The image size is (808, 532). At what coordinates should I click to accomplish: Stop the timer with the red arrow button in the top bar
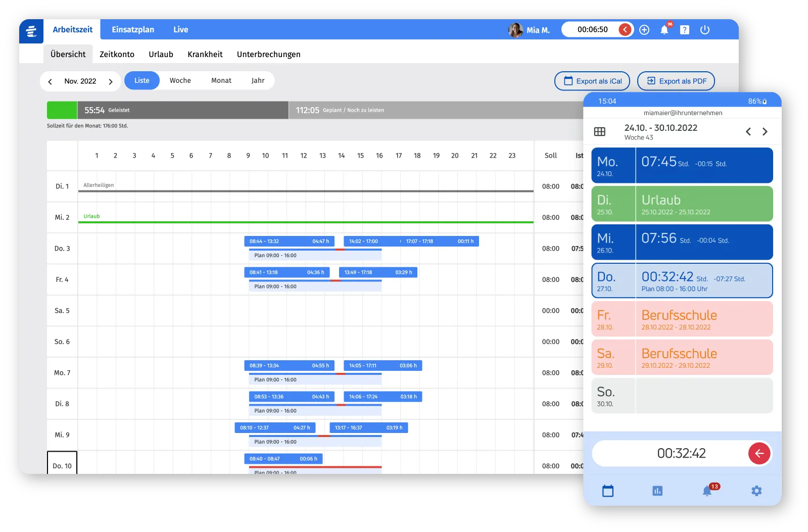pyautogui.click(x=625, y=30)
